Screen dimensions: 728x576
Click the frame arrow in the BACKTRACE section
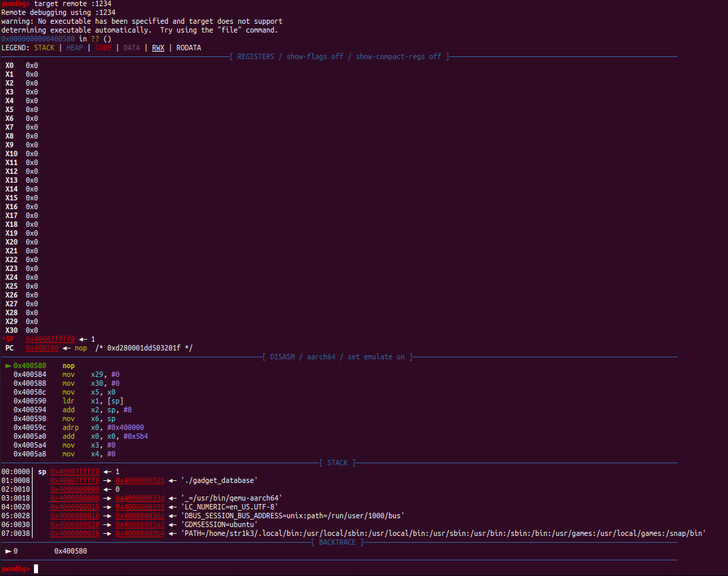8,551
